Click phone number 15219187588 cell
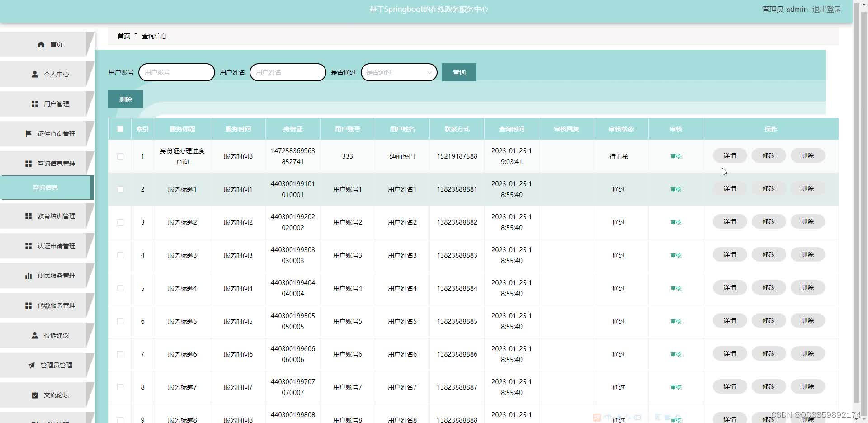 point(457,156)
